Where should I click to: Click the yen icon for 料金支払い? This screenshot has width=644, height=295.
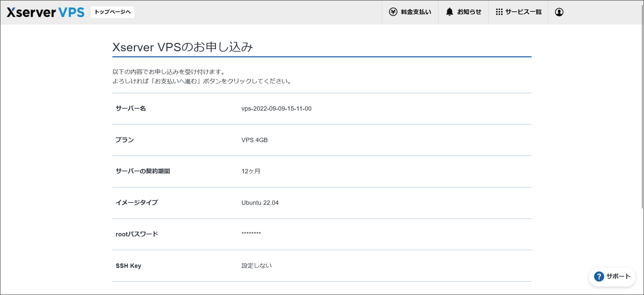pos(393,12)
